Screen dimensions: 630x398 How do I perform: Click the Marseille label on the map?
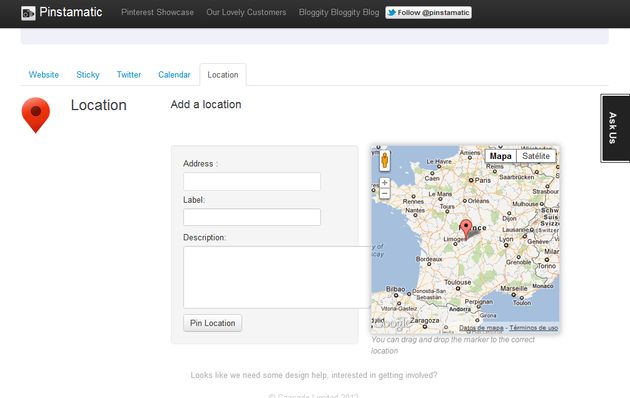point(514,288)
